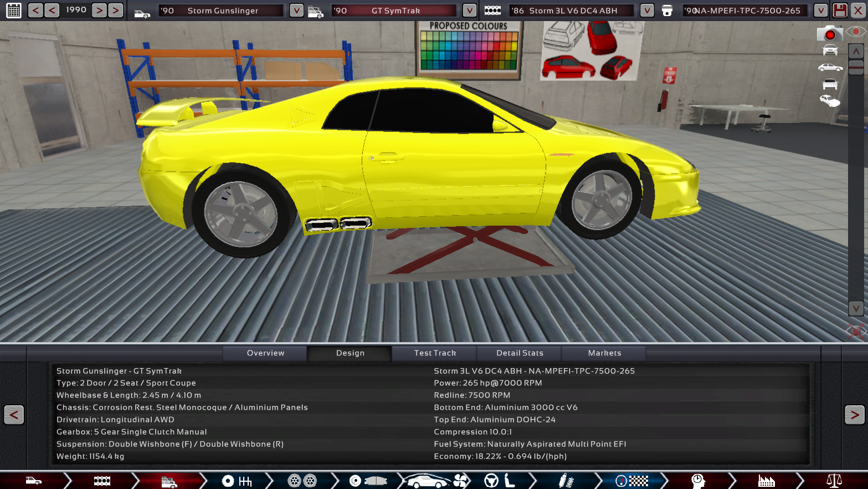The width and height of the screenshot is (868, 489).
Task: Open the Markets tab
Action: pyautogui.click(x=604, y=353)
